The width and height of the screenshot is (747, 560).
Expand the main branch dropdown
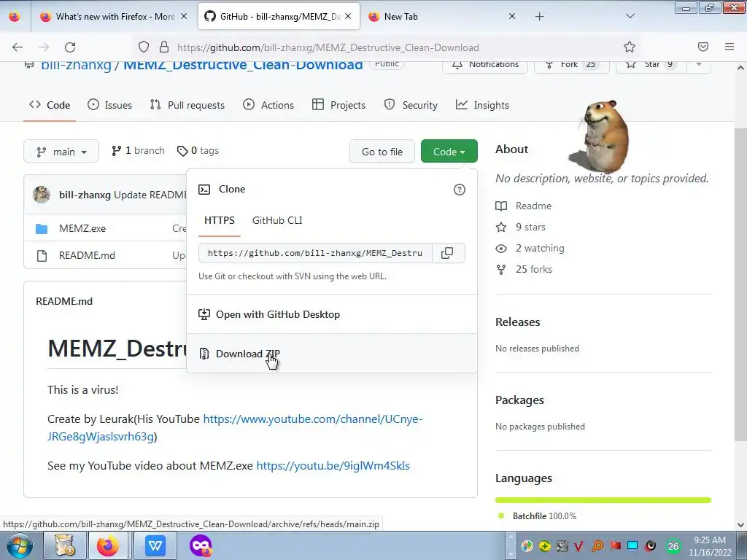click(x=61, y=152)
